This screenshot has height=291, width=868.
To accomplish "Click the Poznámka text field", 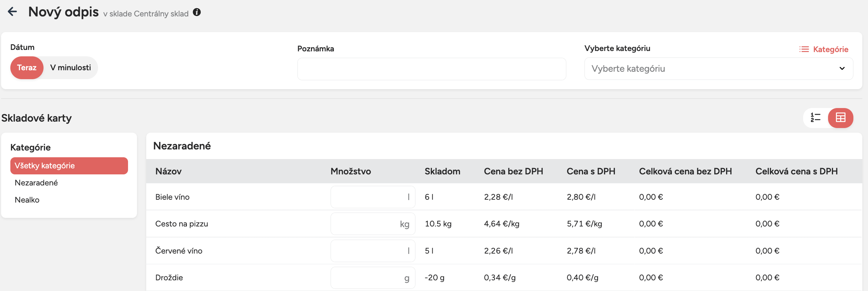I will point(432,69).
